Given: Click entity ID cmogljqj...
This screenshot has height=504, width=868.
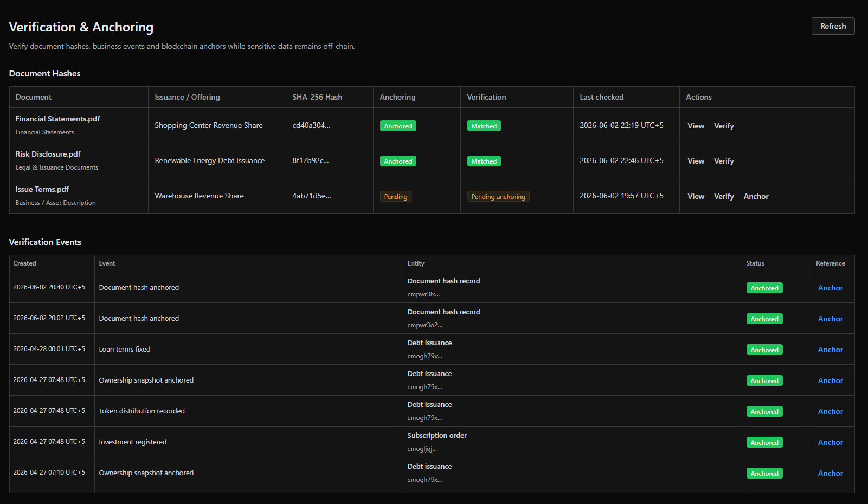Looking at the screenshot, I should pyautogui.click(x=422, y=449).
